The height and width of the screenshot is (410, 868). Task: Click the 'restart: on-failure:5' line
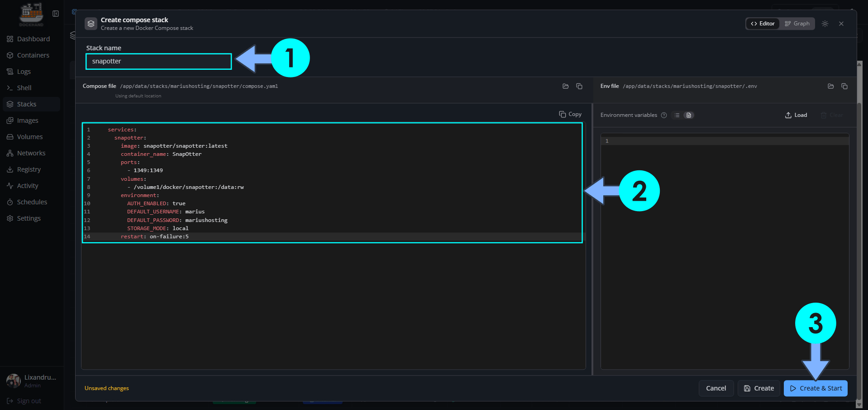[x=155, y=236]
